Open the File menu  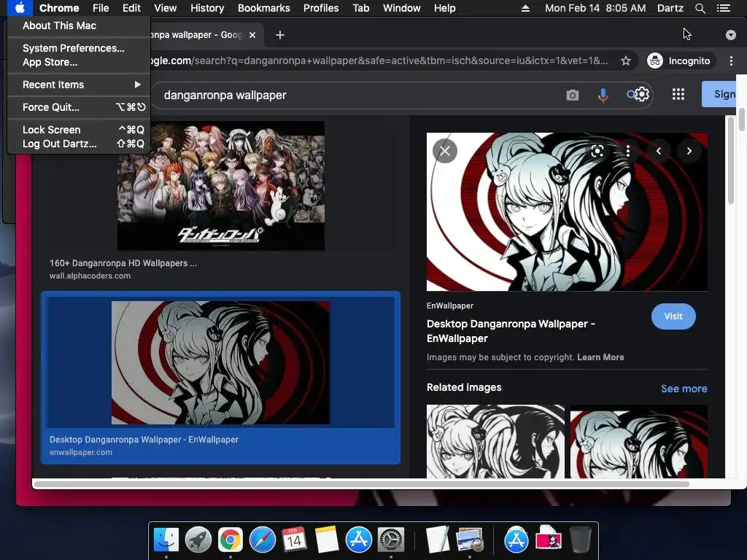[101, 8]
